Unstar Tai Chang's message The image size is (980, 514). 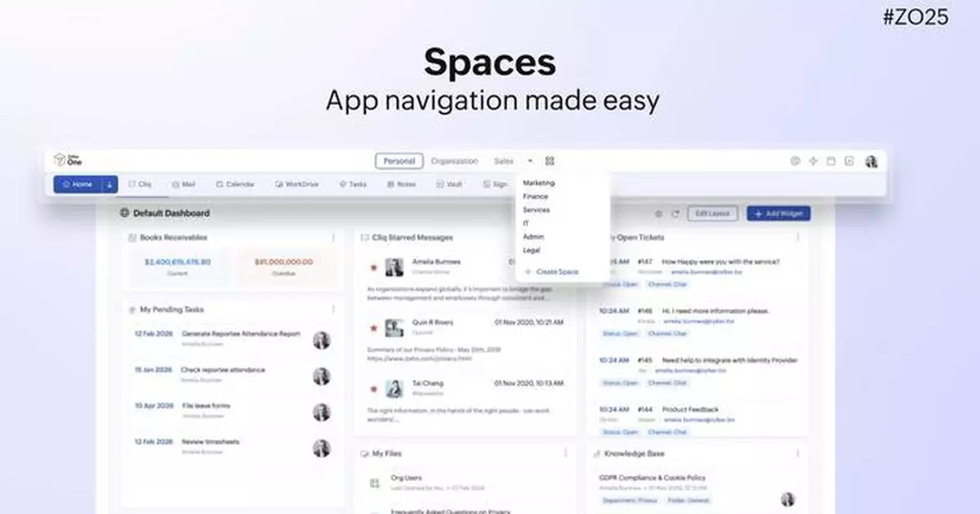(374, 386)
